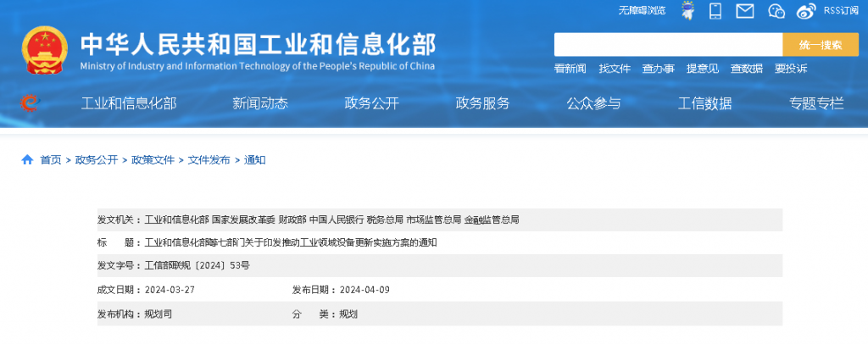Open 政务服务 navigation menu
Viewport: 868px width, 344px height.
pos(482,103)
